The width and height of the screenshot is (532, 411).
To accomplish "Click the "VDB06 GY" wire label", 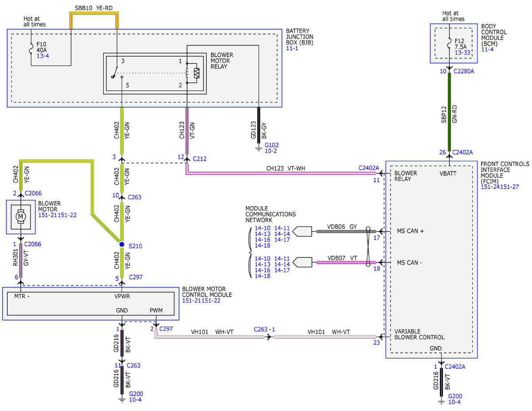I will point(342,226).
